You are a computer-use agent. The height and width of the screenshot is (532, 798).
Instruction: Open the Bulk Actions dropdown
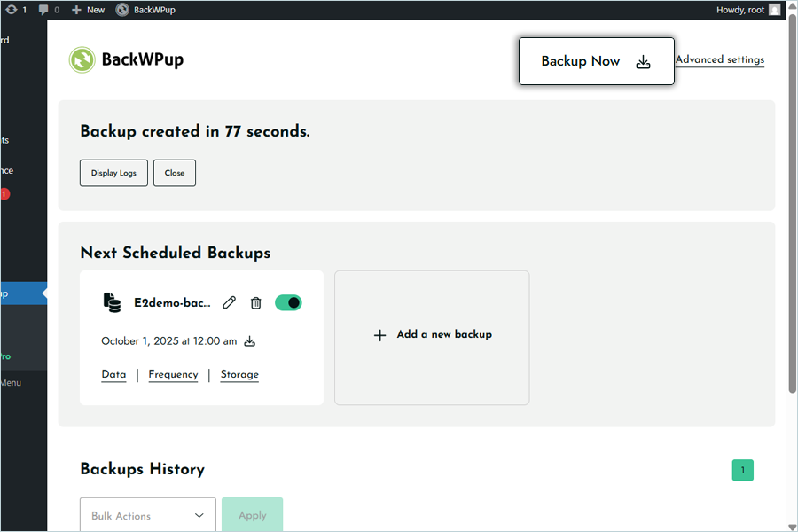pos(148,515)
